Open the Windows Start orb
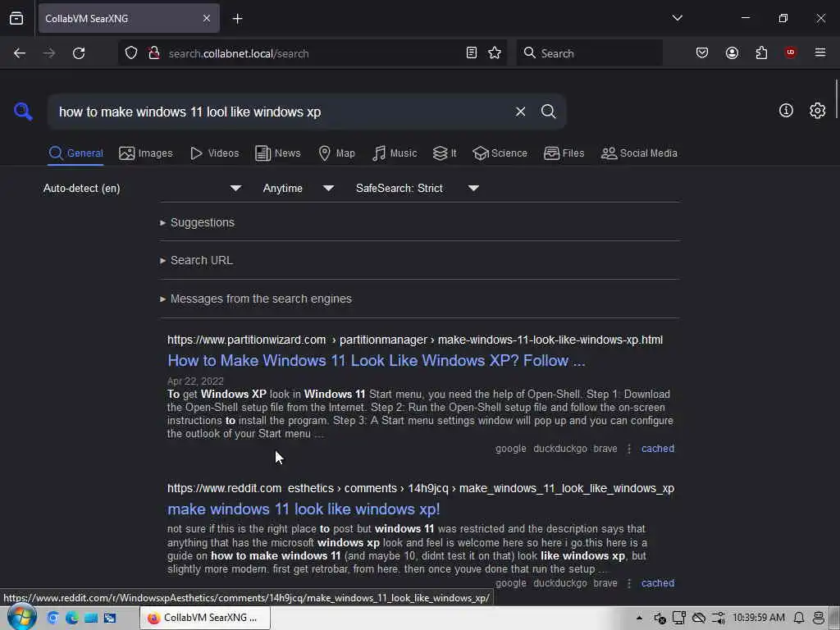This screenshot has height=630, width=840. coord(22,617)
